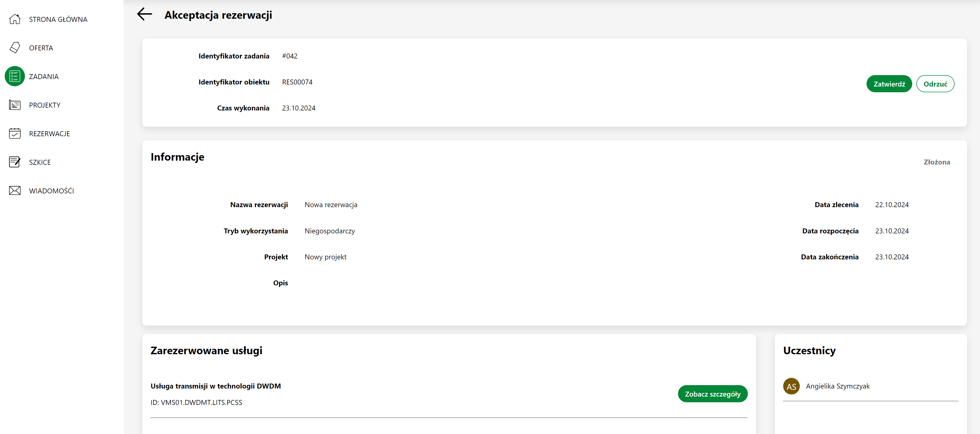Image resolution: width=980 pixels, height=434 pixels.
Task: Click the Projekty chart icon
Action: 15,105
